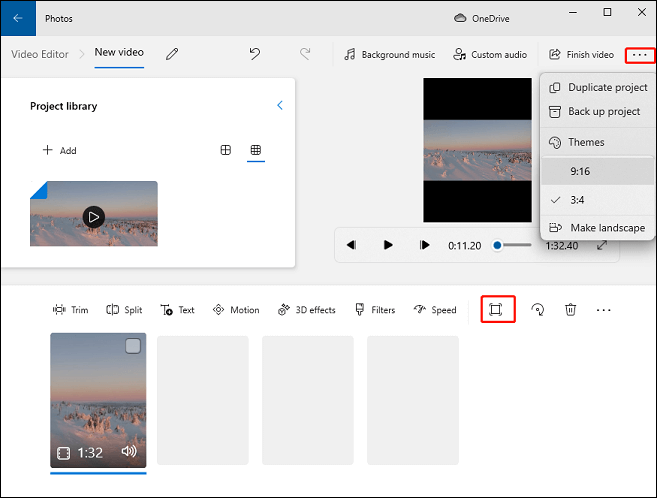
Task: Collapse the Project library panel
Action: click(280, 106)
